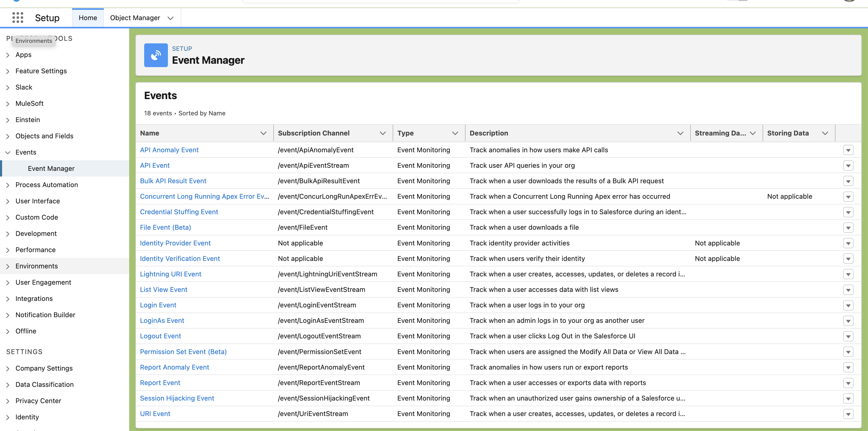868x431 pixels.
Task: Select Event Manager in the sidebar
Action: [x=51, y=168]
